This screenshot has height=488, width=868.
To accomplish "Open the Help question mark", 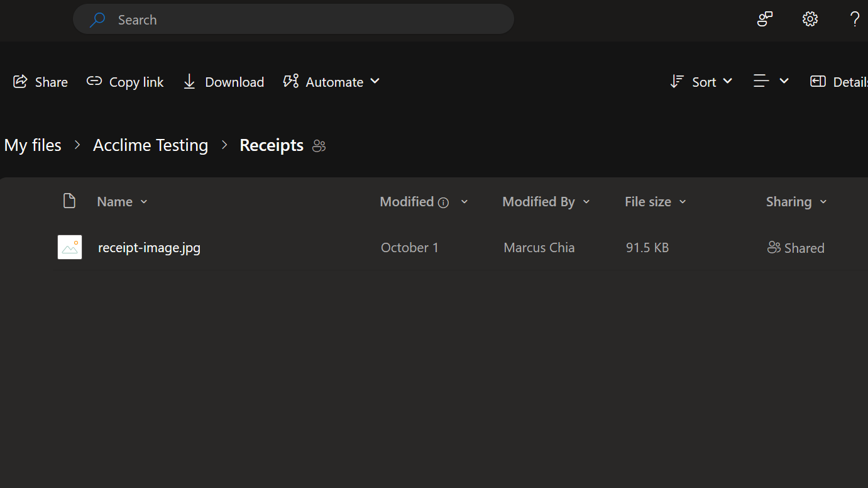I will click(855, 19).
